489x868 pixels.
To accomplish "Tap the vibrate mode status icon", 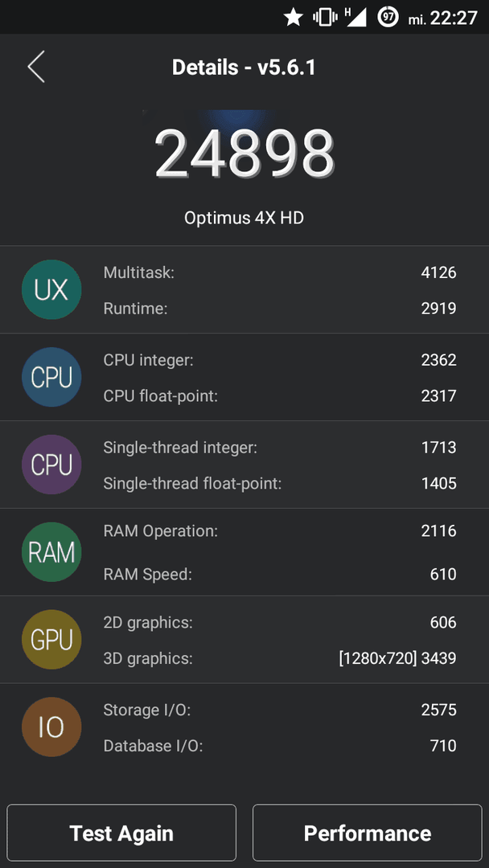I will tap(325, 17).
